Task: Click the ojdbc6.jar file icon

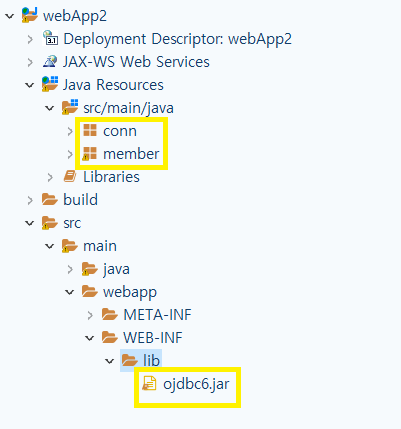Action: (149, 383)
